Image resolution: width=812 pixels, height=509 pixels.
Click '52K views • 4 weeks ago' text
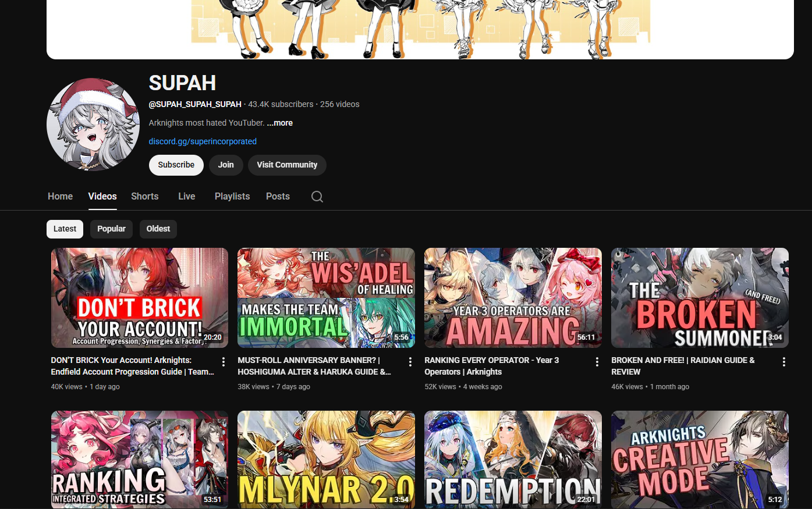tap(463, 387)
